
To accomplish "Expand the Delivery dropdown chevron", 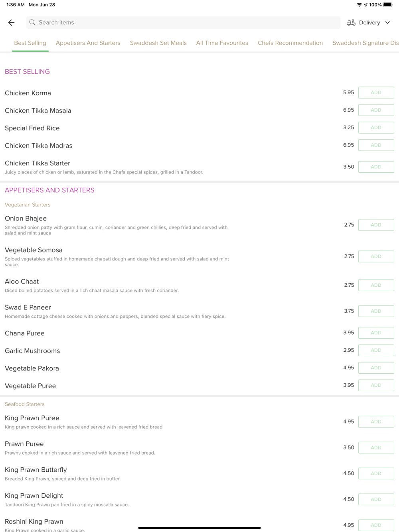I will 387,23.
